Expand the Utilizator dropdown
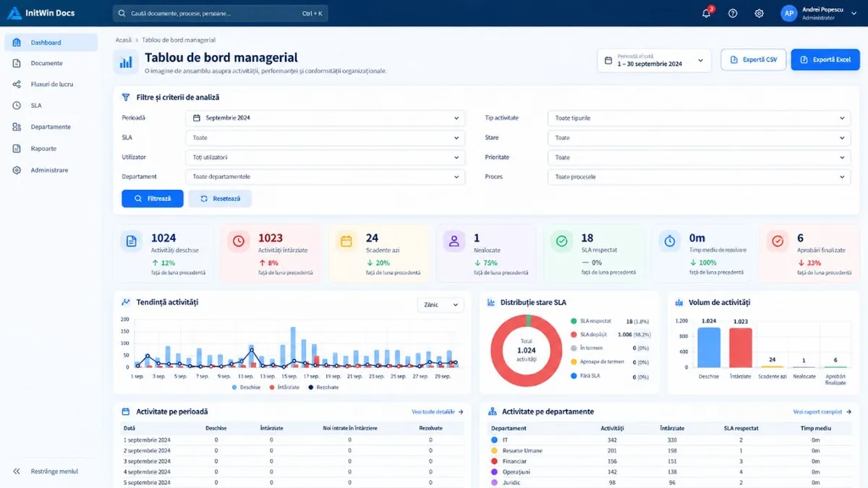Image resolution: width=868 pixels, height=488 pixels. [x=325, y=157]
